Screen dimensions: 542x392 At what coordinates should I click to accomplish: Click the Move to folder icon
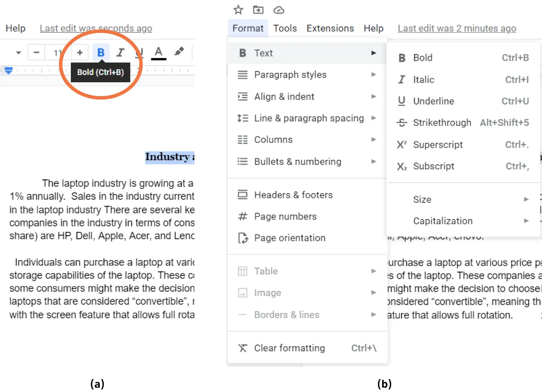coord(258,10)
